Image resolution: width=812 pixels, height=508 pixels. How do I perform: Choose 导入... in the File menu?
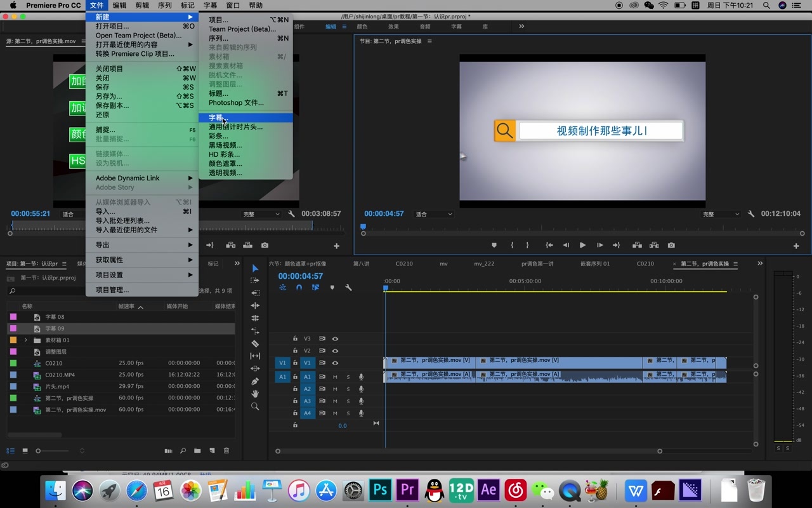tap(142, 211)
